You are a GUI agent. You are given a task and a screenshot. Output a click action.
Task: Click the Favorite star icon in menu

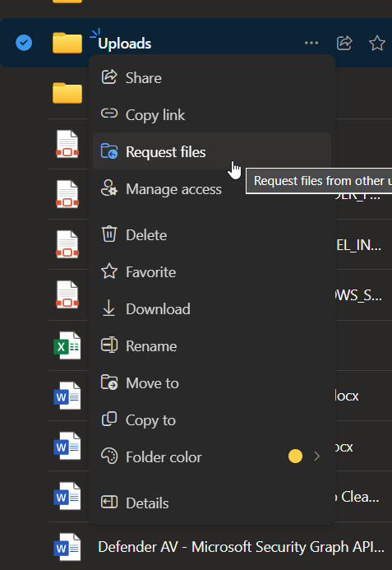point(109,271)
